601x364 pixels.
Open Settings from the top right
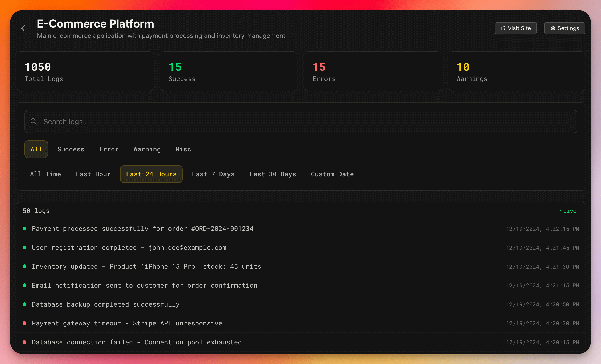tap(564, 28)
